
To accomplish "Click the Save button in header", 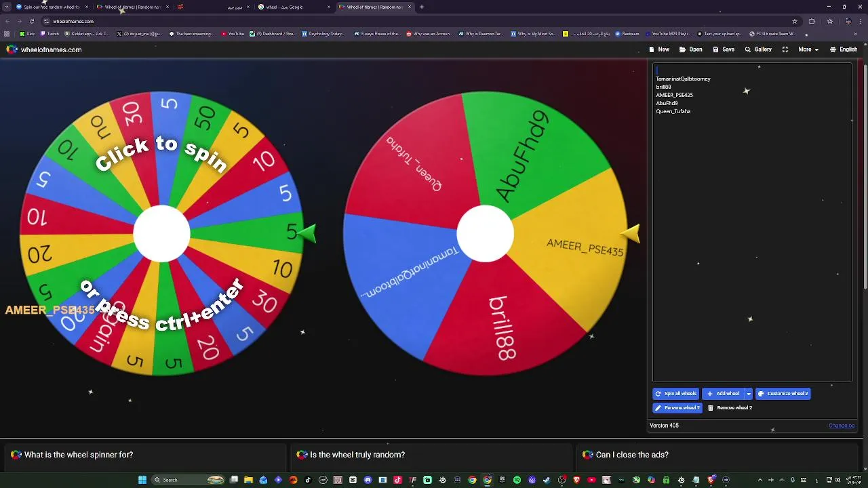I will 724,49.
